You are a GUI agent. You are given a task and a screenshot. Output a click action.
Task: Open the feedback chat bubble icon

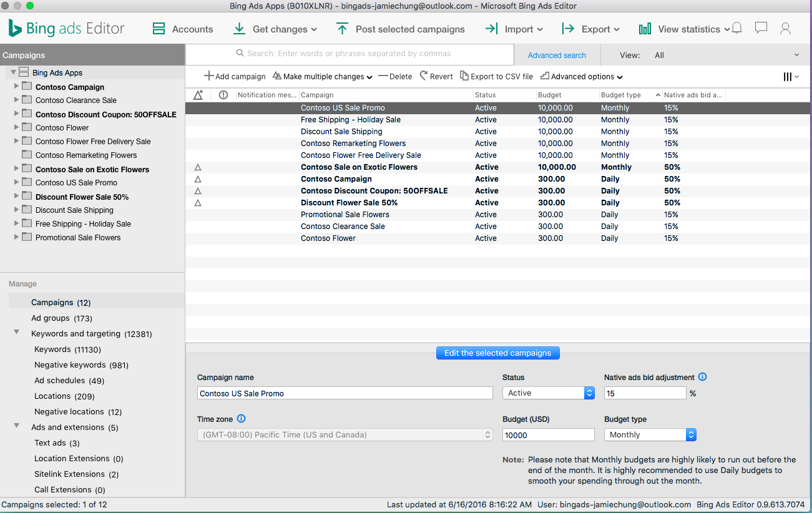[x=761, y=28]
